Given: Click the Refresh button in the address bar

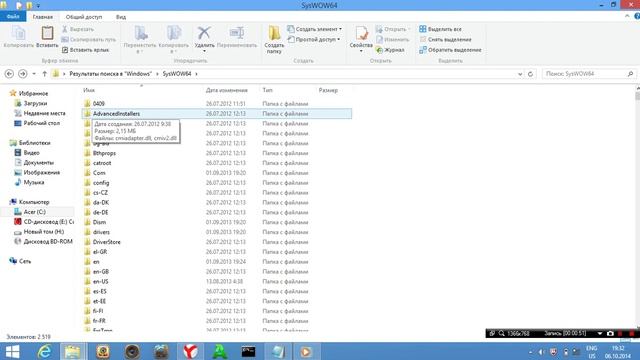Looking at the screenshot, I should pyautogui.click(x=530, y=74).
